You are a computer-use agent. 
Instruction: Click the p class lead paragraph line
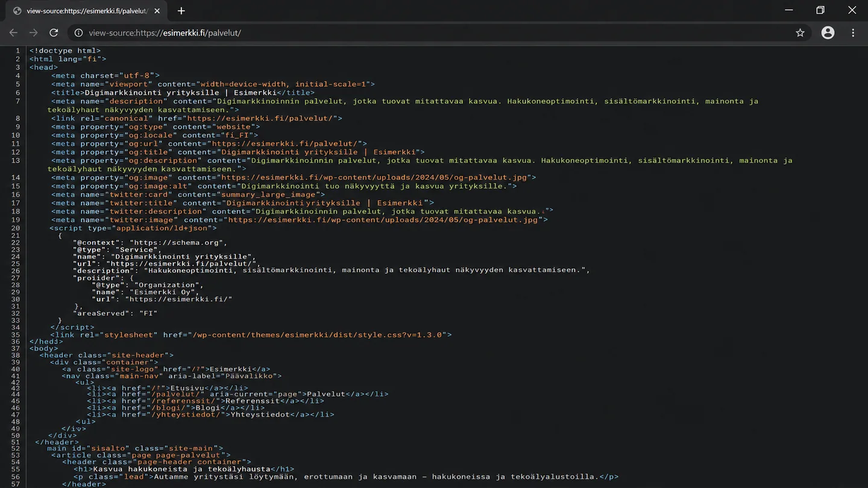(x=346, y=477)
